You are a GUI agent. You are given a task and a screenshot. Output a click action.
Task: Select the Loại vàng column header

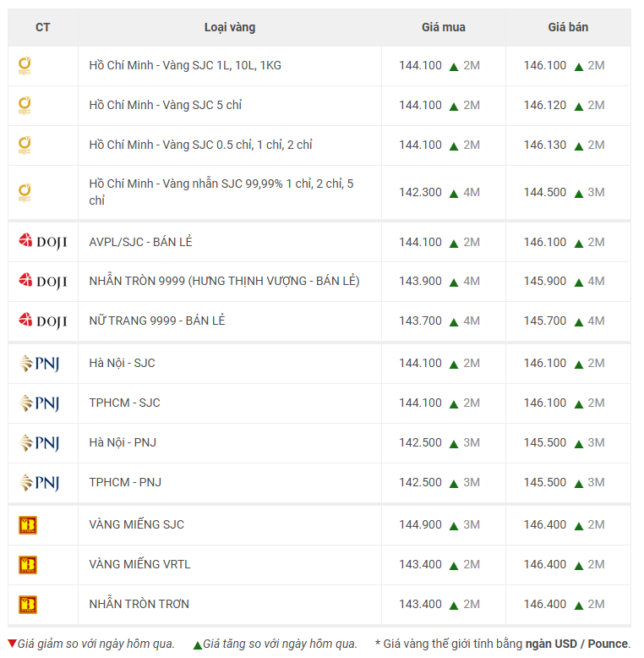click(229, 27)
